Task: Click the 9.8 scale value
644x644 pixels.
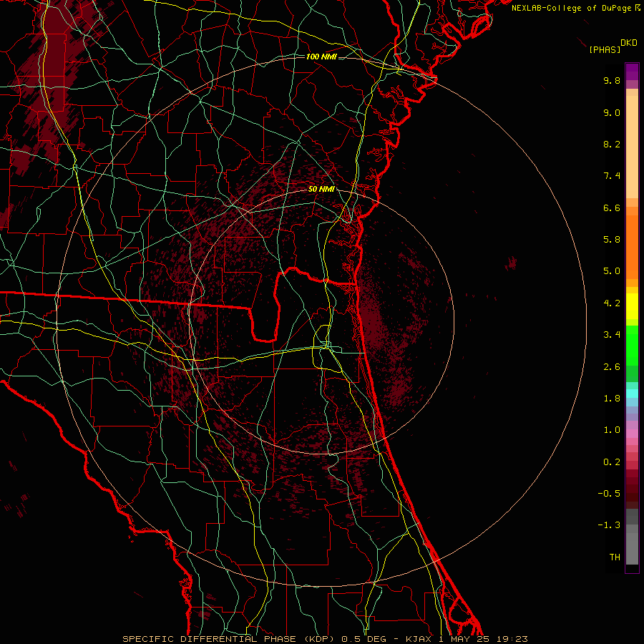Action: click(x=612, y=80)
